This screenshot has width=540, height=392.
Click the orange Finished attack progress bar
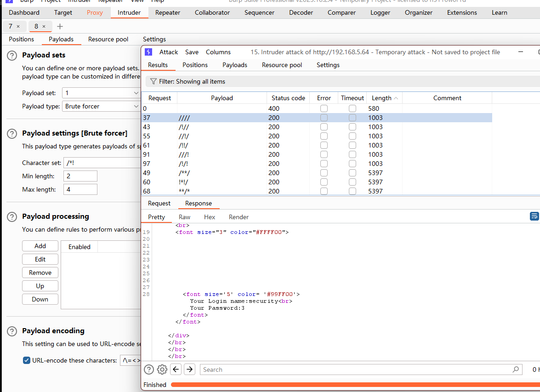(x=354, y=385)
